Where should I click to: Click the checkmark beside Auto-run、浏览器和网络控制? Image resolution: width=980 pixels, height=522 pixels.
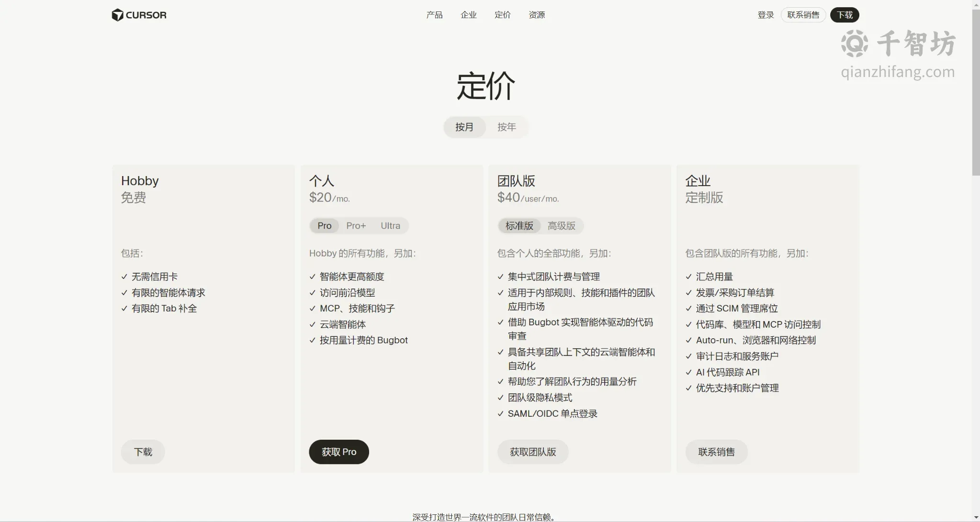688,340
